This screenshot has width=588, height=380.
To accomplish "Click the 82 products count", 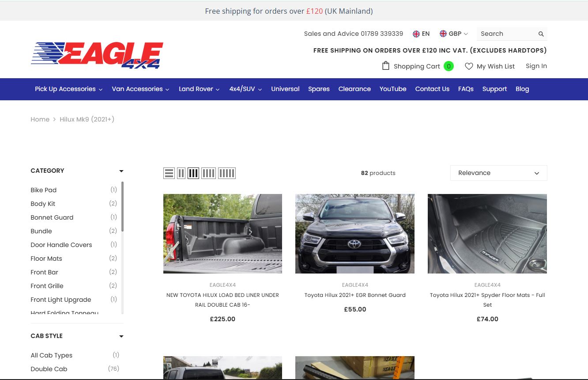I will 378,173.
